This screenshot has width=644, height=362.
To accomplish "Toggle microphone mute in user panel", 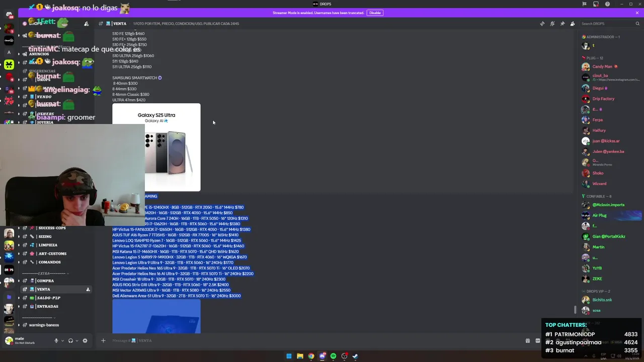I will [x=56, y=340].
